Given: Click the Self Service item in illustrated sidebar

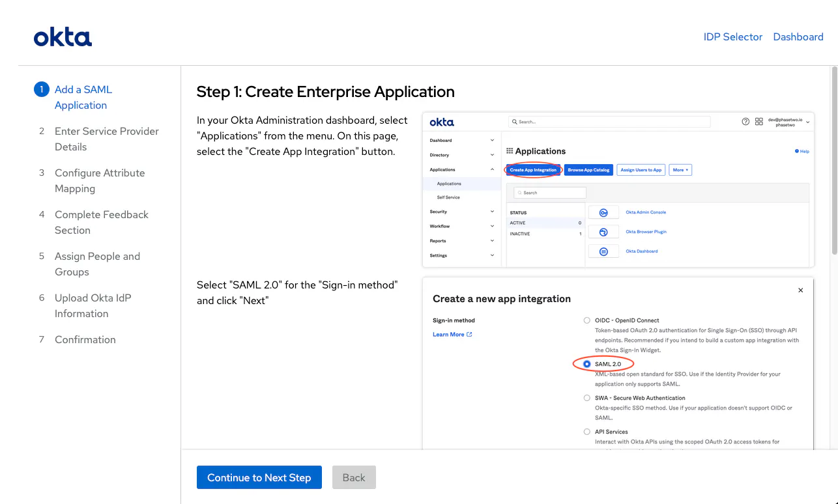Looking at the screenshot, I should pyautogui.click(x=448, y=197).
